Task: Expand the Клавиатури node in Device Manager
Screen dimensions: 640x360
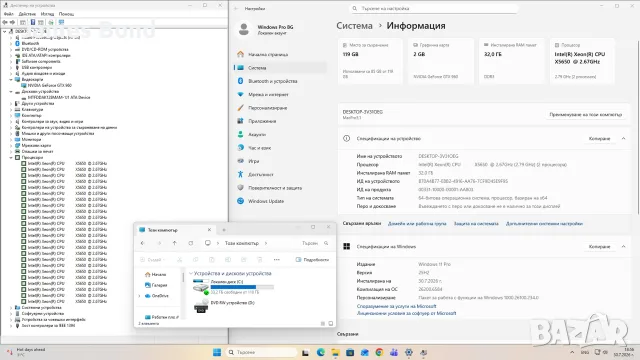Action: [11, 110]
